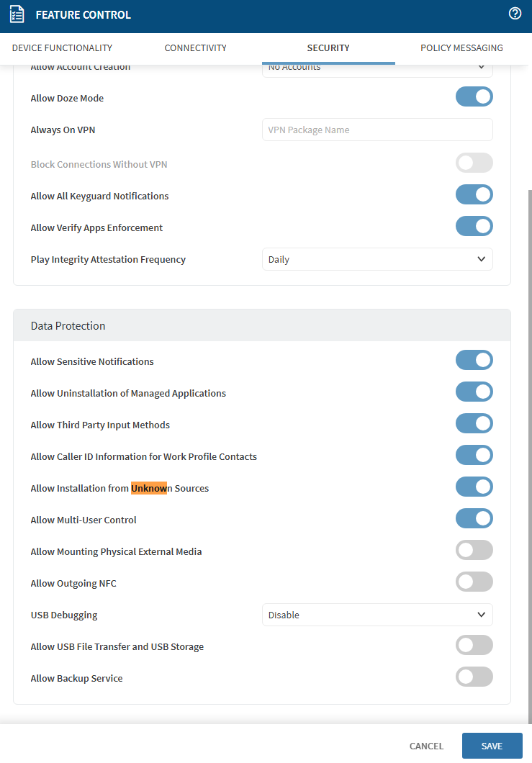The image size is (532, 763).
Task: Open Allow Account Creation dropdown
Action: [377, 68]
